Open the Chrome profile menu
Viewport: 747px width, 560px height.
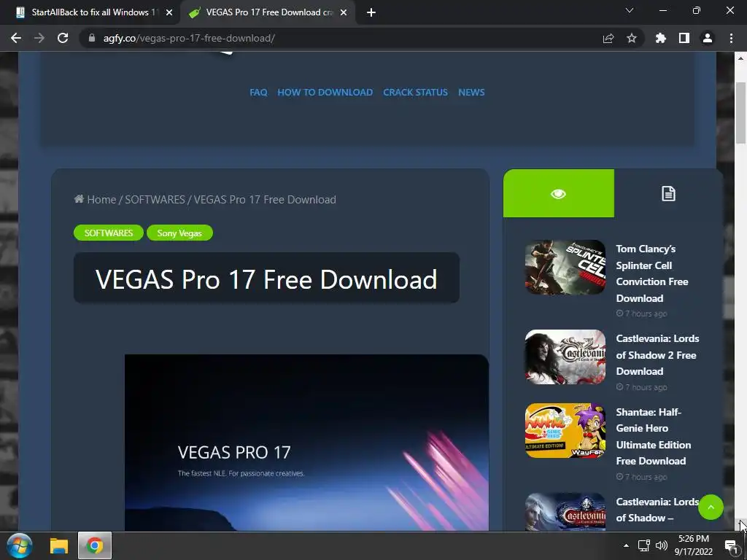[x=708, y=38]
